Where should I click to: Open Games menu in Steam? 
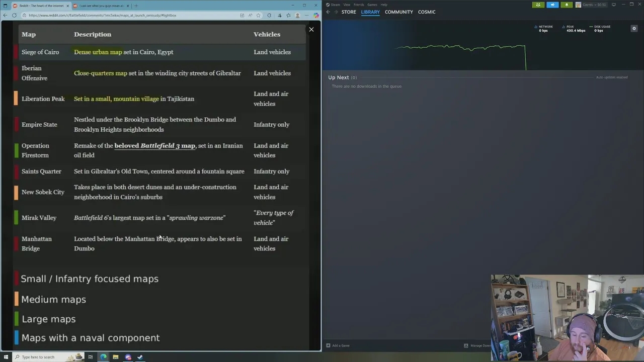tap(372, 5)
